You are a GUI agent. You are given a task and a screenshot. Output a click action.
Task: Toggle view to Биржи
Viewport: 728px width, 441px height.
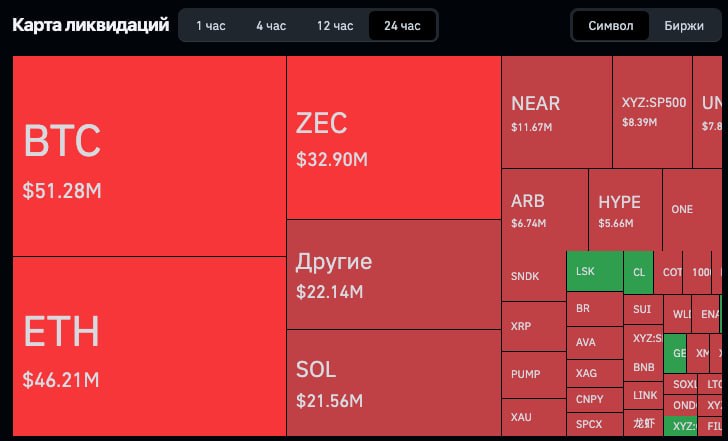(x=684, y=26)
